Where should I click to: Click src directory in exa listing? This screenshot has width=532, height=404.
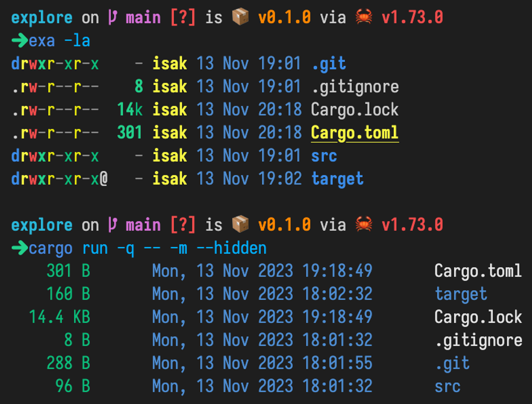pyautogui.click(x=324, y=156)
